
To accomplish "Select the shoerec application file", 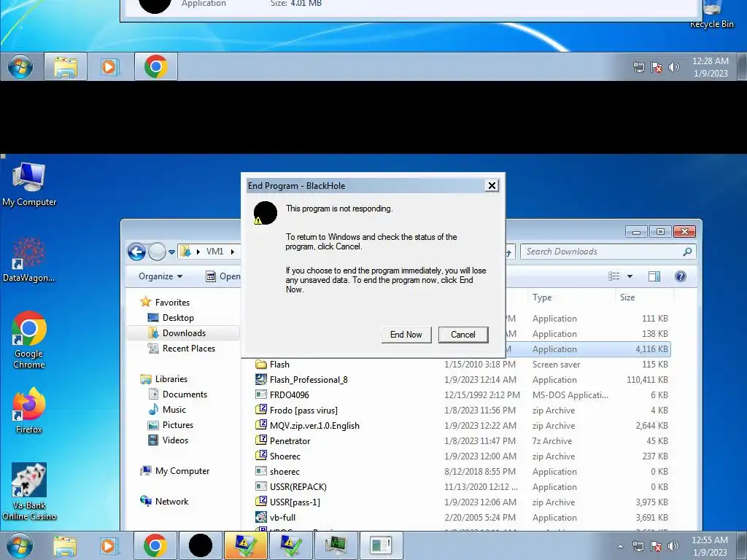I will click(462, 472).
